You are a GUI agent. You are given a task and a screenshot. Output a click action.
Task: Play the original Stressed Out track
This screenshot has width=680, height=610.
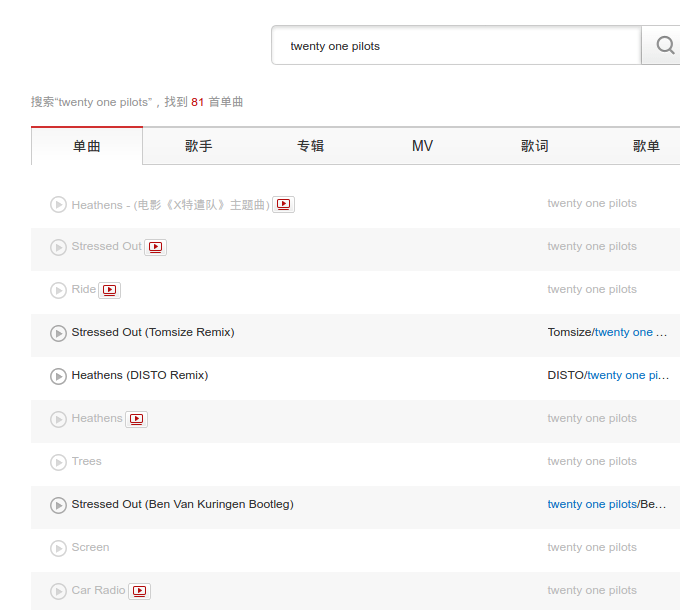coord(58,247)
